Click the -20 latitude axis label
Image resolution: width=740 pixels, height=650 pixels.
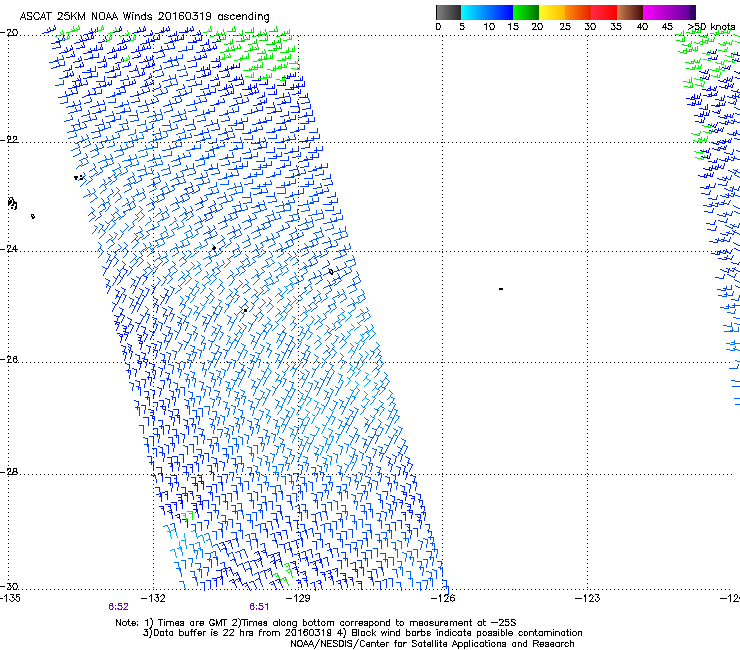click(9, 33)
